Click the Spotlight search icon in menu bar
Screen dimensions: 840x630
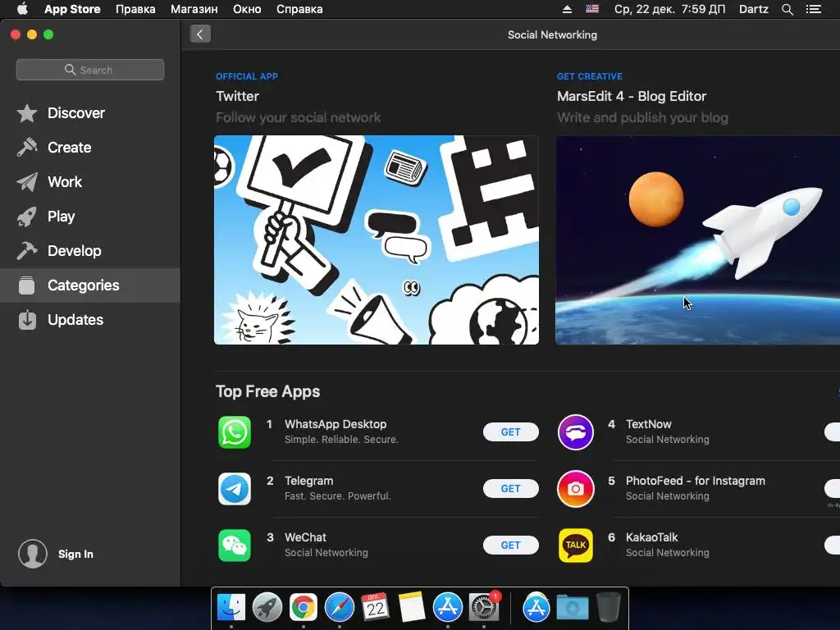pyautogui.click(x=787, y=9)
